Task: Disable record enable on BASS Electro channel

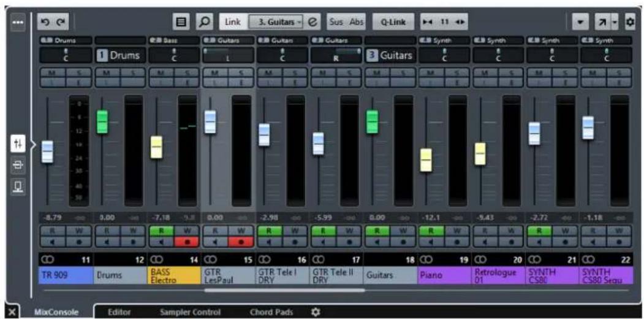Action: [x=186, y=242]
